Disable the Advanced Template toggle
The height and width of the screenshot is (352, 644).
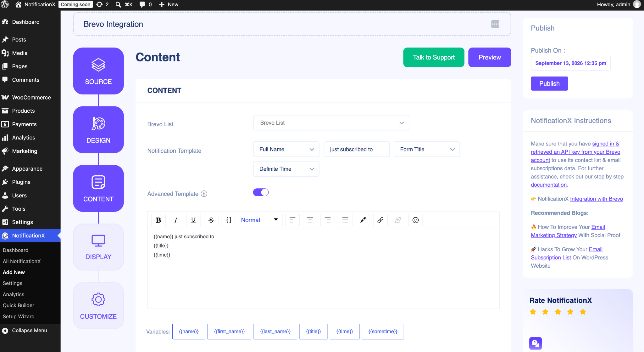(261, 192)
